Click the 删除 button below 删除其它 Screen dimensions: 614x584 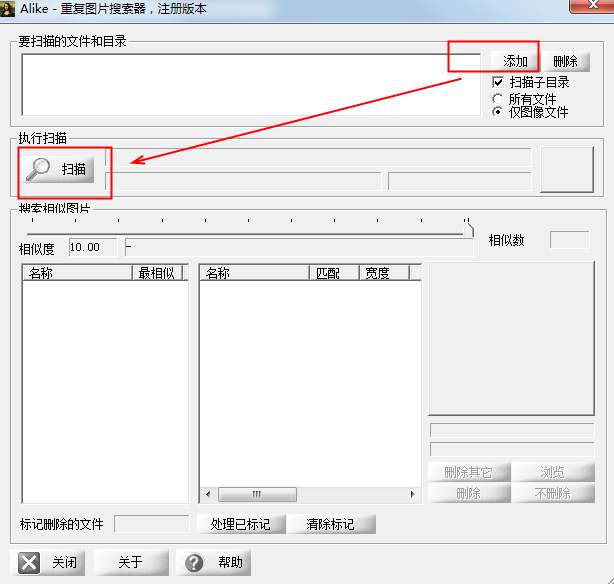pyautogui.click(x=469, y=493)
